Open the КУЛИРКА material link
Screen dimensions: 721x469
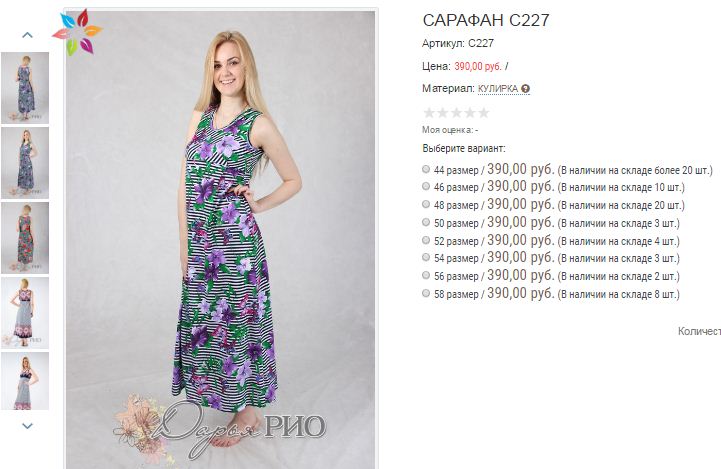(x=498, y=89)
